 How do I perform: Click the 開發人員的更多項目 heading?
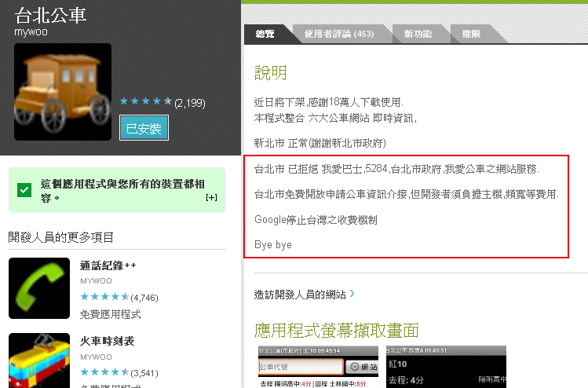point(60,237)
